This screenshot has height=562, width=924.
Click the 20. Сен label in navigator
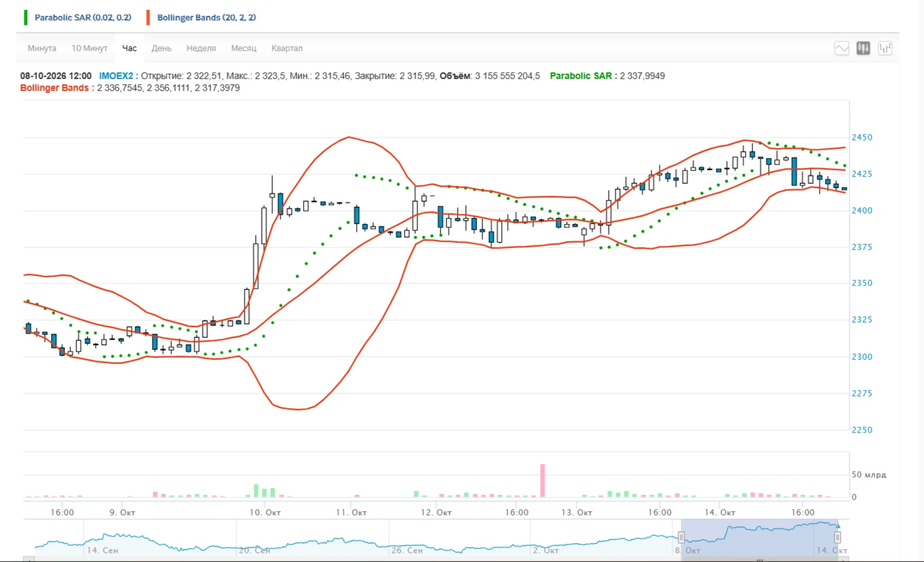(x=256, y=551)
